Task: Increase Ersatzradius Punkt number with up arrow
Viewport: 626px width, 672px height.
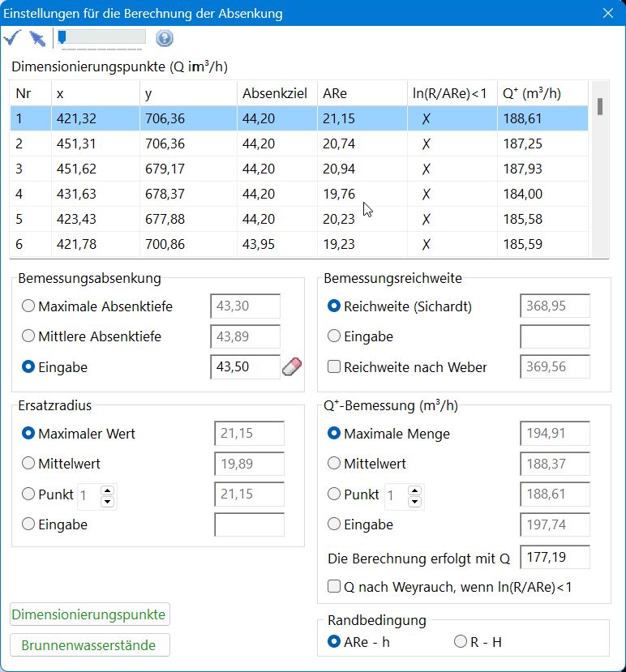Action: [107, 490]
